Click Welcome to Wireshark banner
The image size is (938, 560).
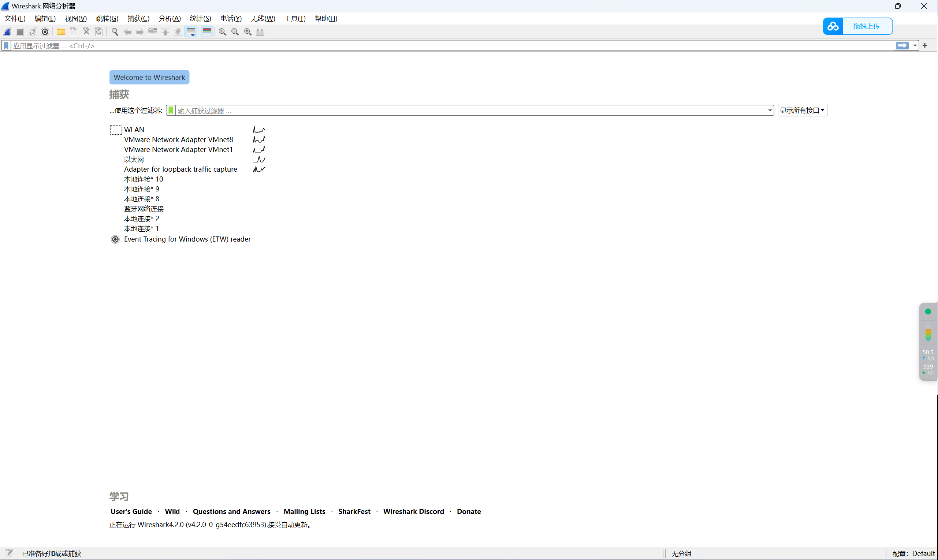pyautogui.click(x=149, y=77)
